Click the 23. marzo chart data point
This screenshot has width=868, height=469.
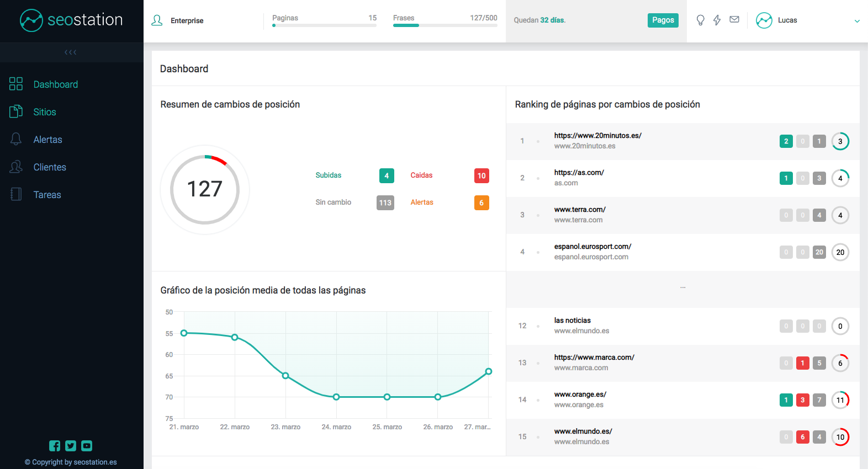click(x=285, y=376)
